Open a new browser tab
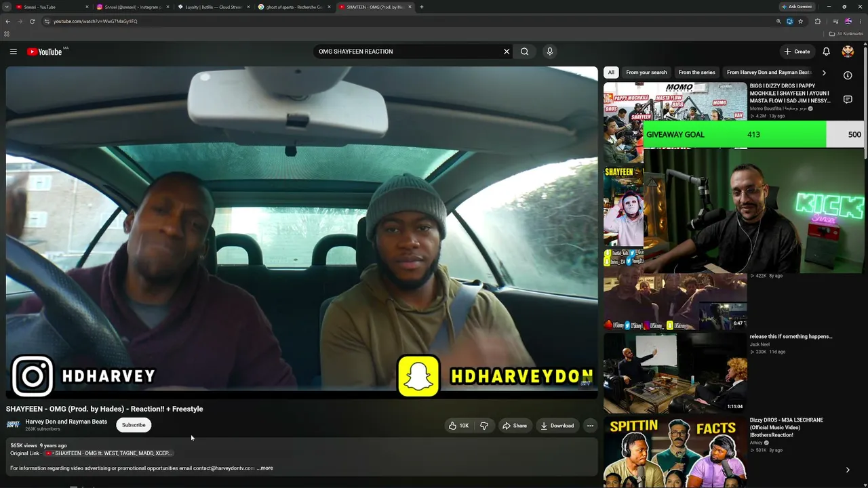 tap(422, 7)
